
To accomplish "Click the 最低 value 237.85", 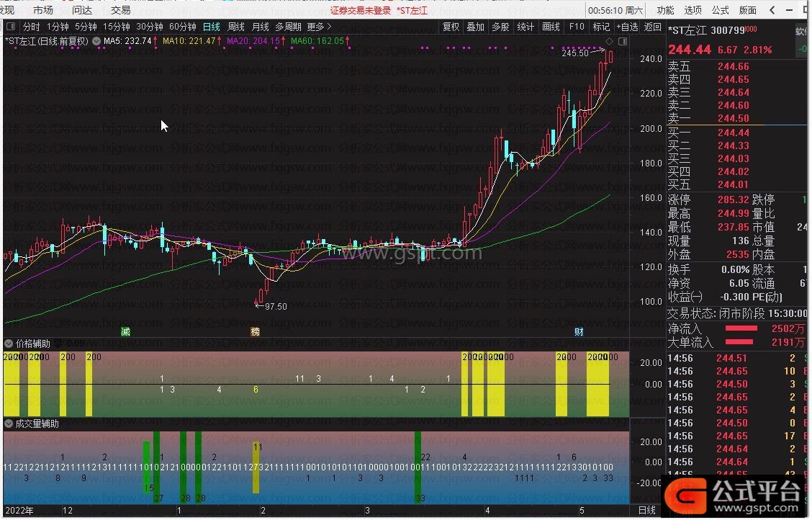I will (x=734, y=227).
